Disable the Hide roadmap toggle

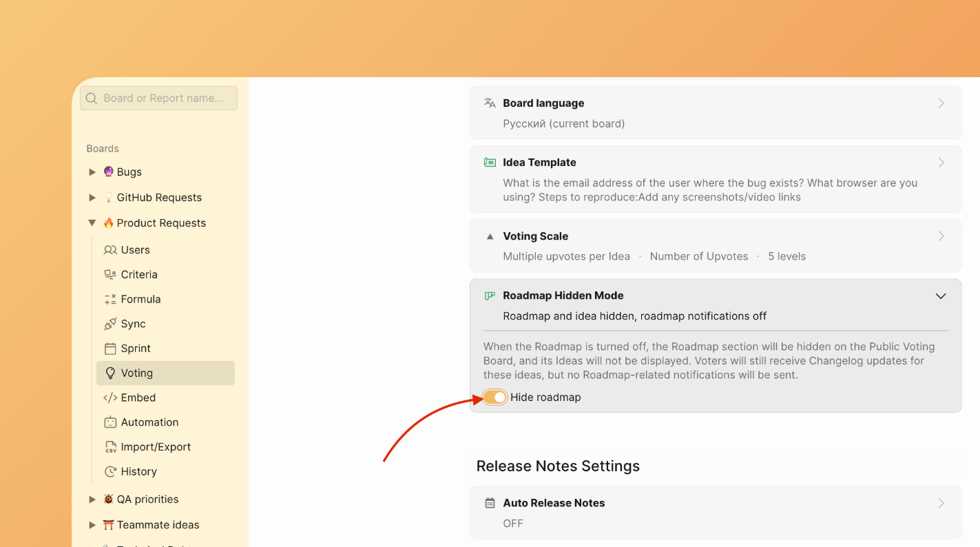[x=494, y=397]
